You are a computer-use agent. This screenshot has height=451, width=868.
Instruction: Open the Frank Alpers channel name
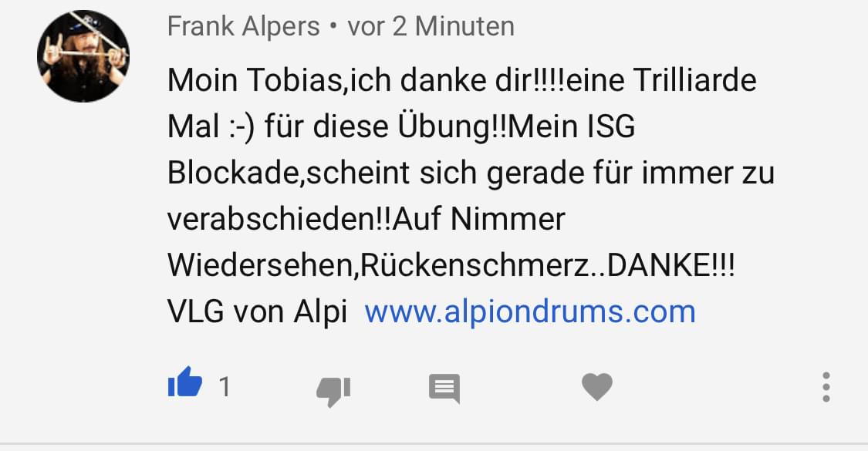tap(244, 26)
